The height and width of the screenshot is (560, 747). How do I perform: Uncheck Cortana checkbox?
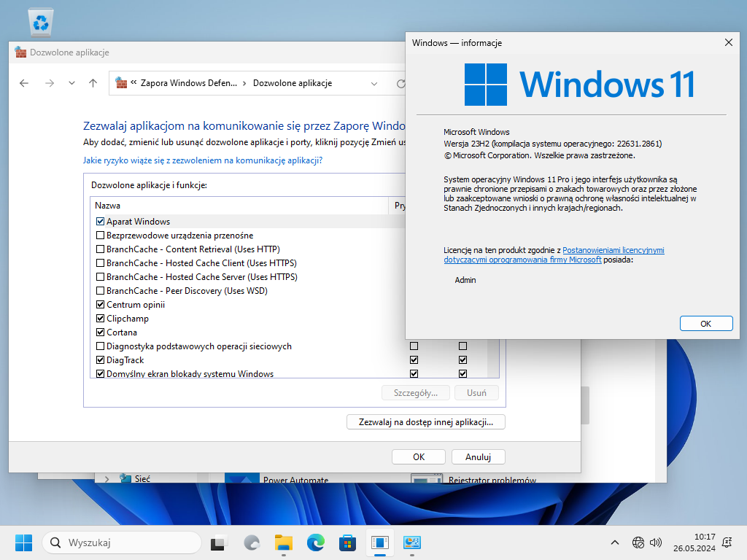point(100,332)
